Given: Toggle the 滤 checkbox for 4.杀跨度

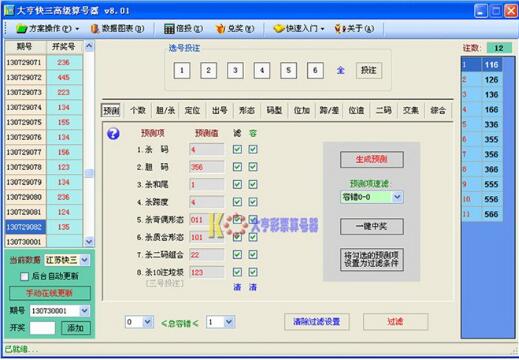Looking at the screenshot, I should pos(237,202).
